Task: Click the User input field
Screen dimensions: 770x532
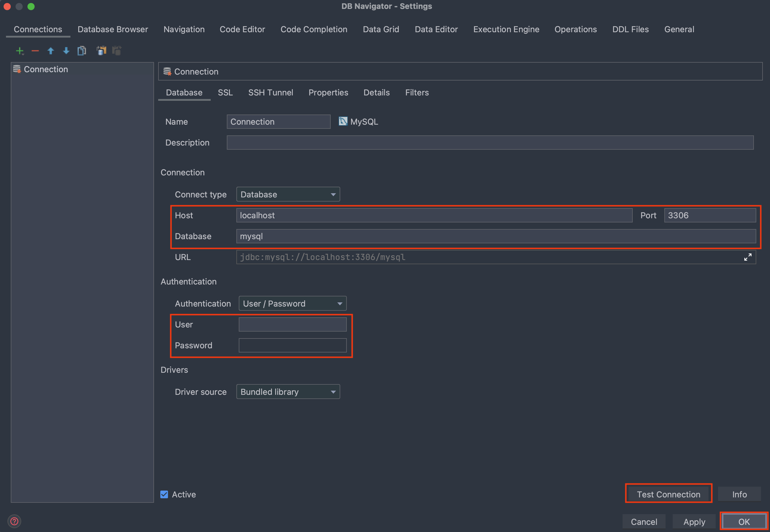Action: tap(292, 324)
